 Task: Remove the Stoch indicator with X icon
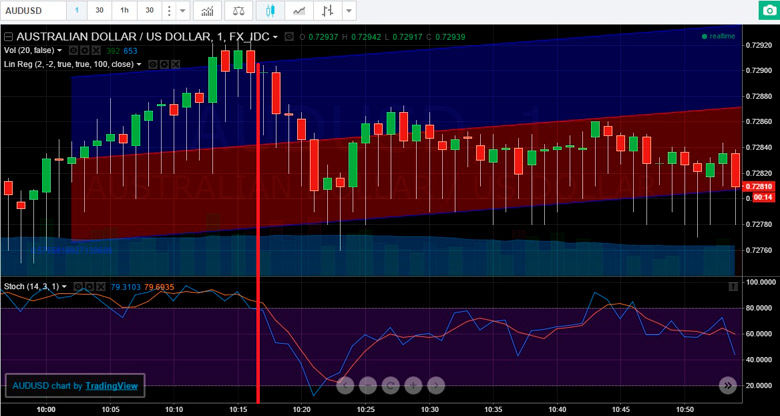[101, 287]
